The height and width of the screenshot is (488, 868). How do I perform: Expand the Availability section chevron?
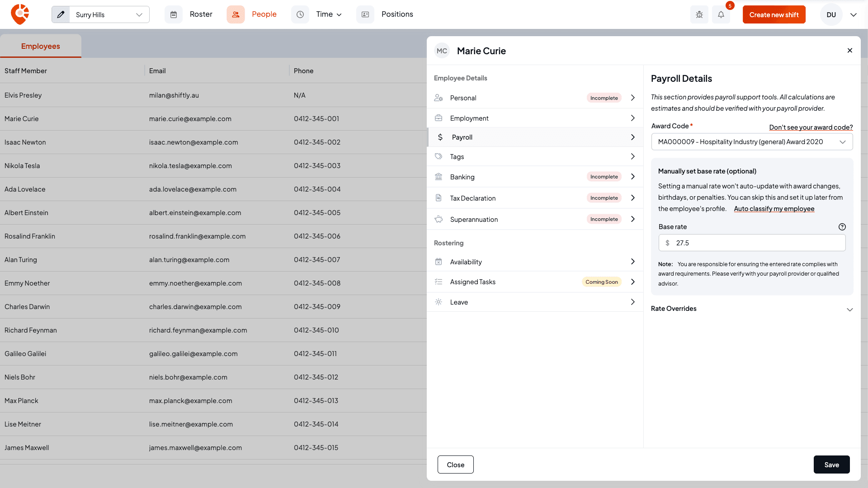633,262
